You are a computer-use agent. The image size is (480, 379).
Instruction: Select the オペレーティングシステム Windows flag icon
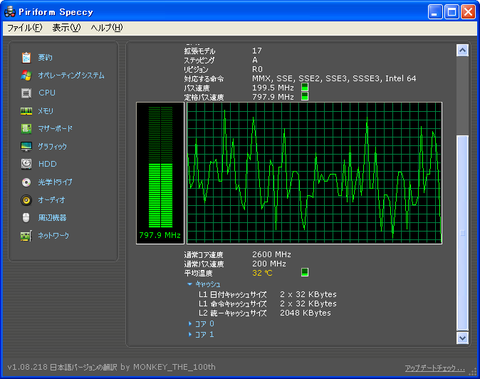click(26, 75)
